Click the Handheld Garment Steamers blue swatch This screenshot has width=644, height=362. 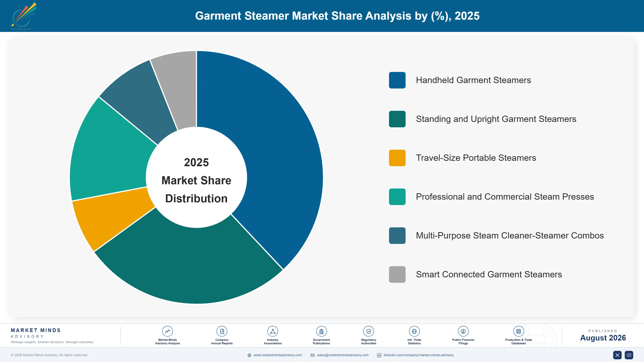397,80
